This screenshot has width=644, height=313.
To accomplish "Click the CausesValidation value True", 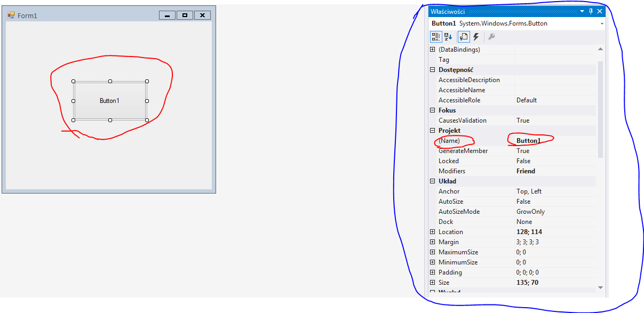I will [523, 121].
